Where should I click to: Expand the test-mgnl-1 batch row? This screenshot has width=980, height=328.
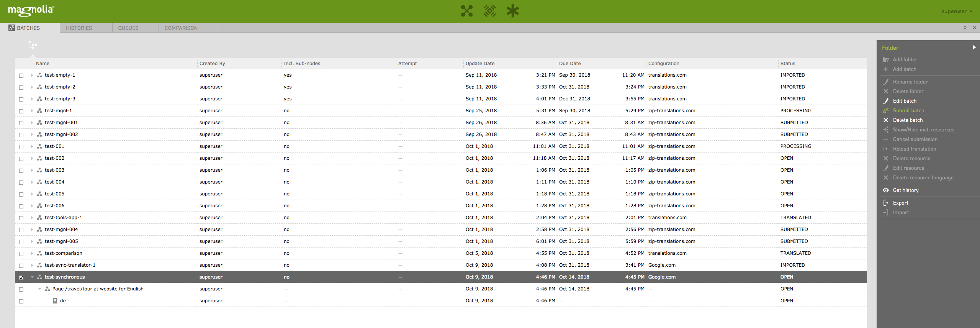pyautogui.click(x=32, y=111)
